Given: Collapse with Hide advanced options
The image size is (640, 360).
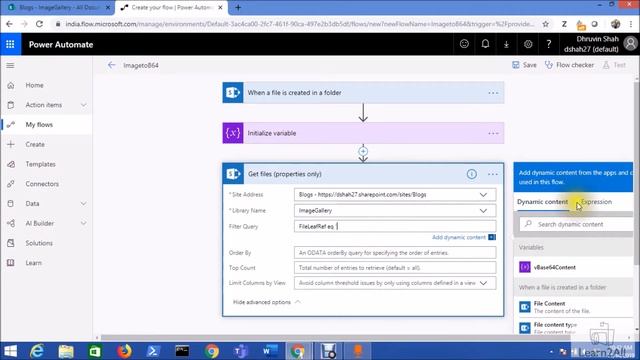Looking at the screenshot, I should tap(266, 302).
